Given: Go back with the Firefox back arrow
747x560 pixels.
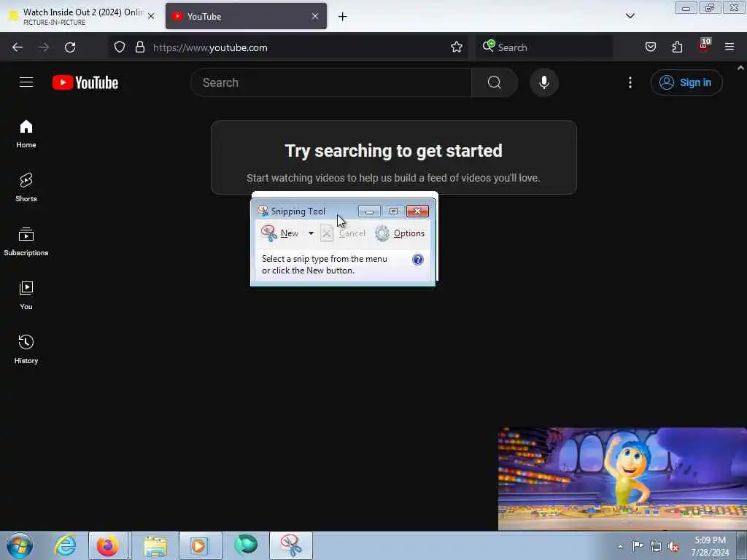Looking at the screenshot, I should click(18, 47).
